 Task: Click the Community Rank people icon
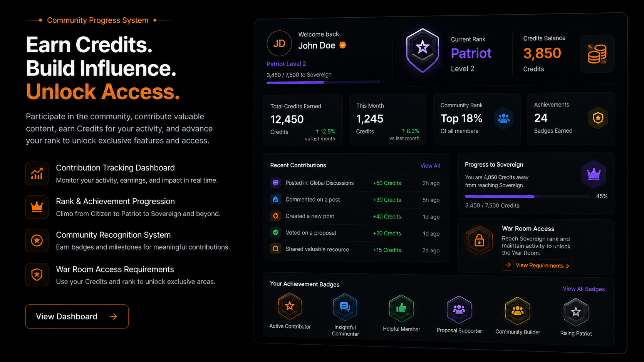[504, 118]
